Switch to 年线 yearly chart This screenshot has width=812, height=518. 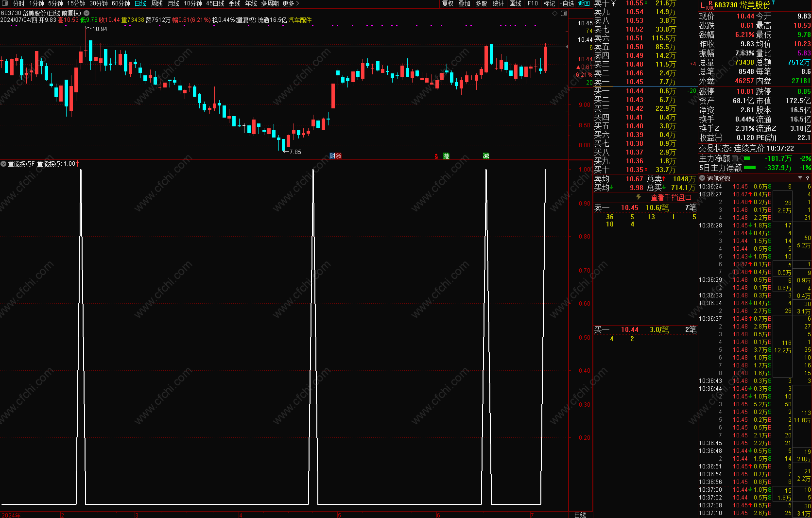pyautogui.click(x=251, y=3)
